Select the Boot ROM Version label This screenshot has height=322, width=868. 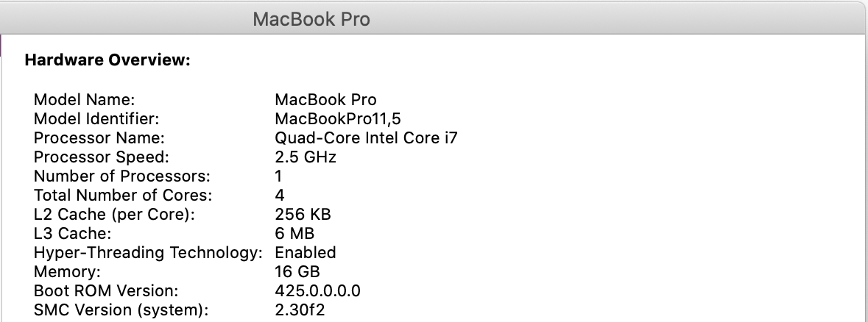[x=106, y=290]
